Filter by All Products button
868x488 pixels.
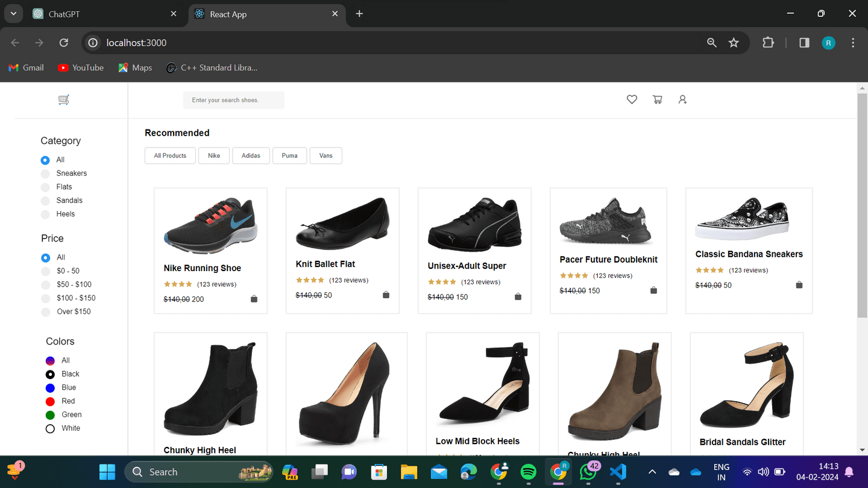tap(170, 155)
